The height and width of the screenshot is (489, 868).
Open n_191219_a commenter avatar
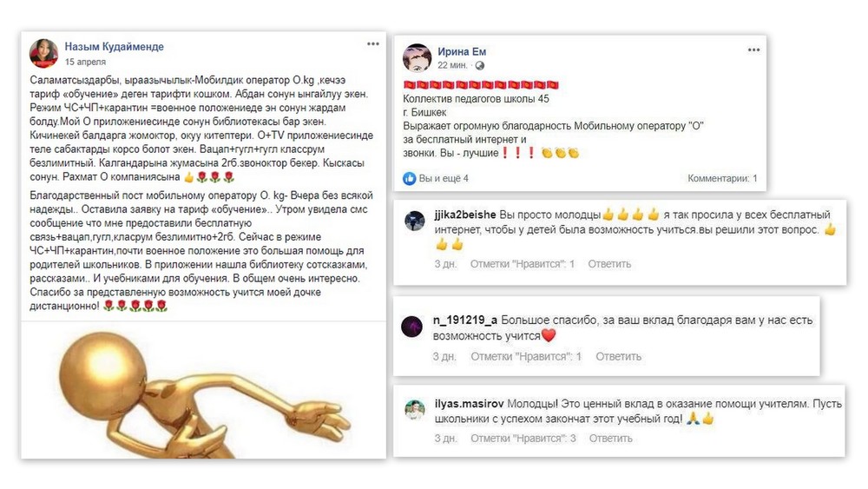click(x=411, y=327)
